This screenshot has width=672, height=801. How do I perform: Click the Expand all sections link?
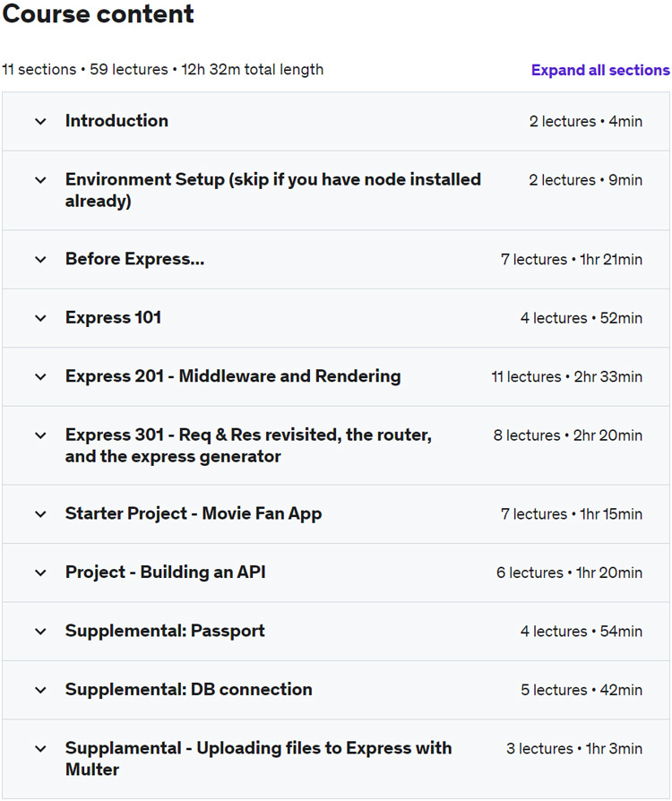599,70
